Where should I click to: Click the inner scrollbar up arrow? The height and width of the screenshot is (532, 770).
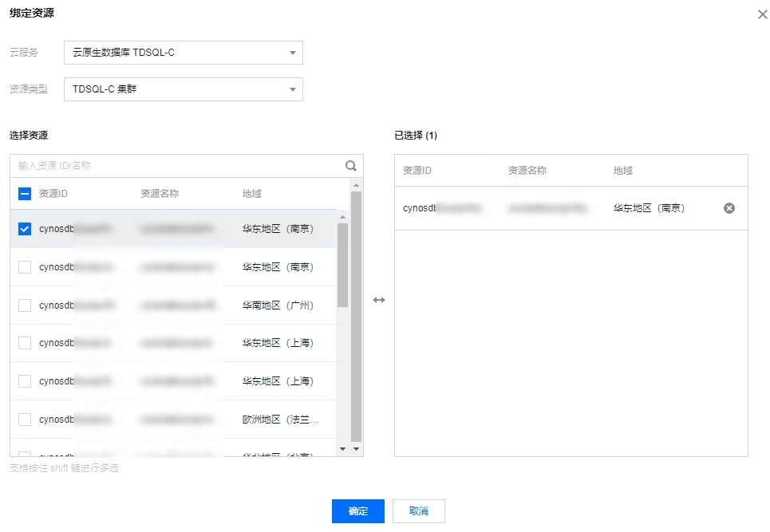click(343, 217)
